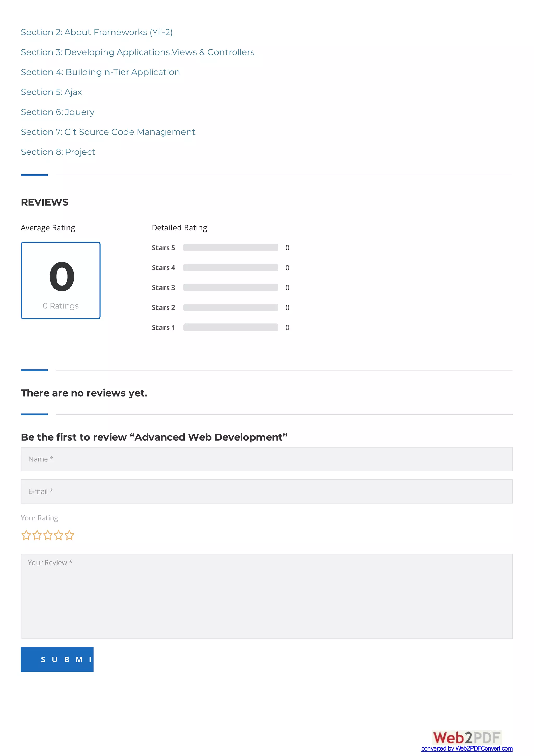
Task: Open Section 2: About Frameworks (Yii-2)
Action: point(96,32)
